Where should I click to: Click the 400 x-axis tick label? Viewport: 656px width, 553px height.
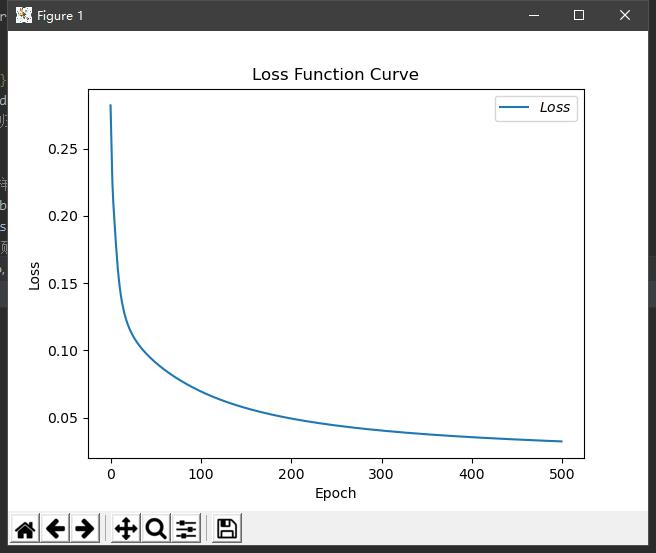[x=472, y=474]
